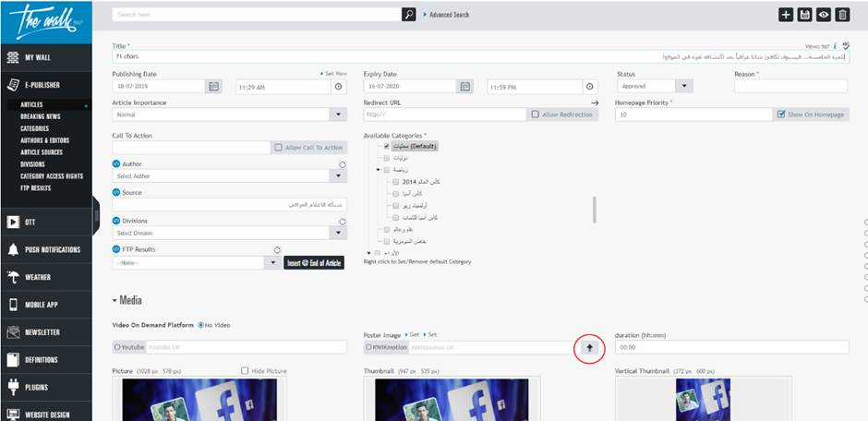Select the Youtube radio option
This screenshot has height=421, width=868.
tap(117, 347)
